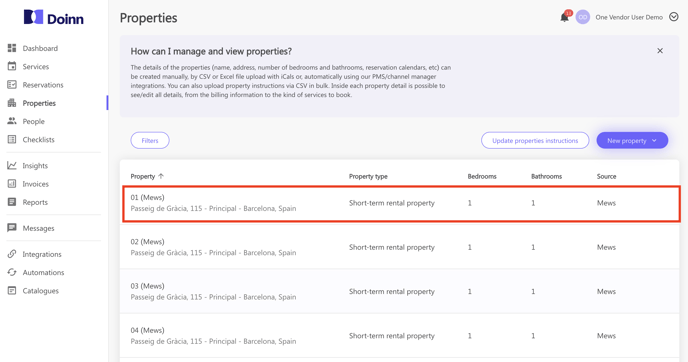Open Services menu item
Image resolution: width=688 pixels, height=362 pixels.
(36, 67)
